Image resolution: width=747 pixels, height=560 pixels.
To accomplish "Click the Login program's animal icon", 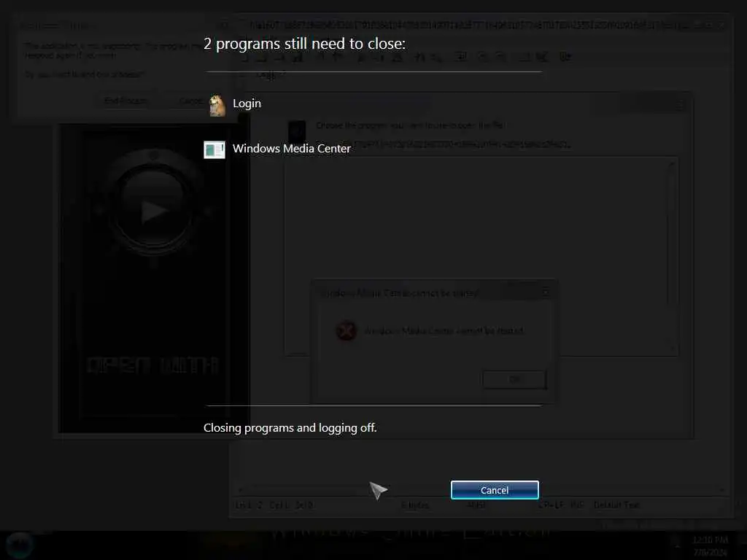I will (x=217, y=106).
